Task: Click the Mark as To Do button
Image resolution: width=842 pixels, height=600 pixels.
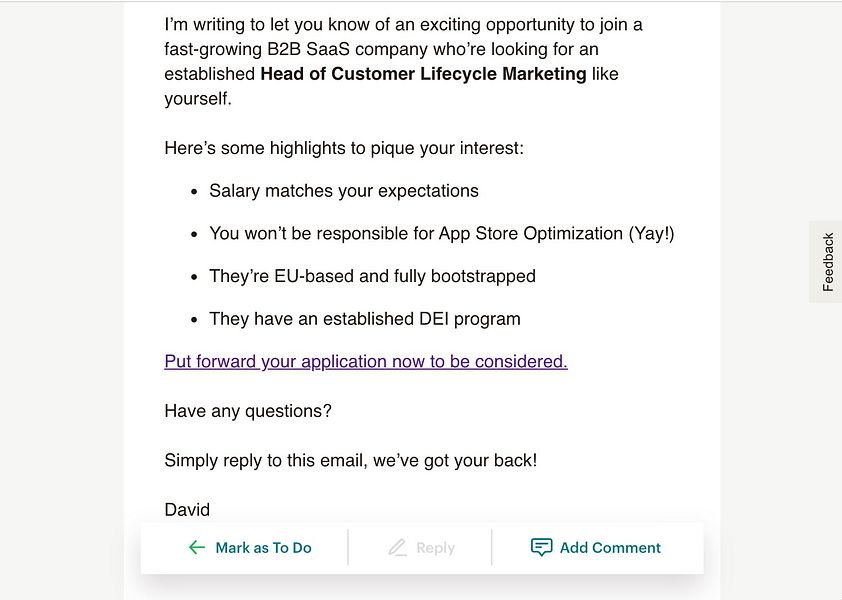Action: (248, 547)
